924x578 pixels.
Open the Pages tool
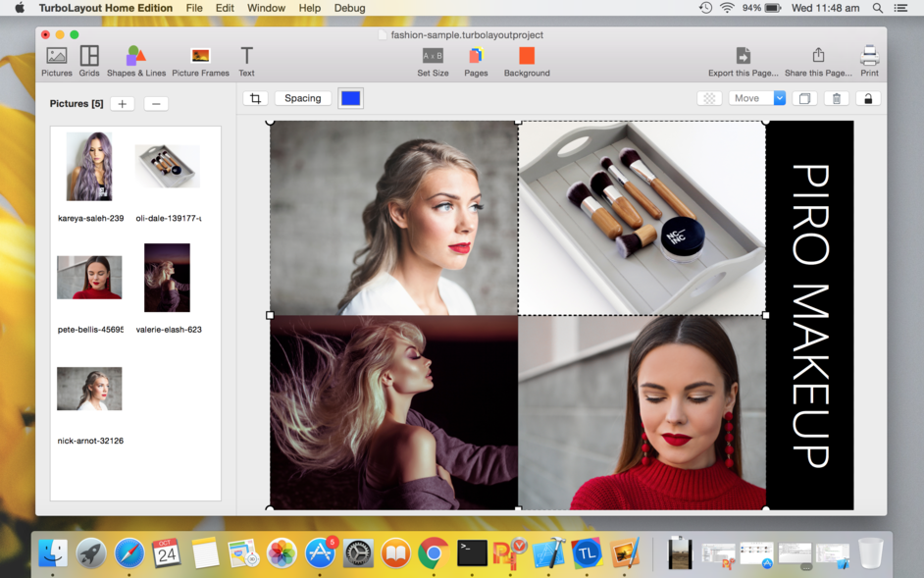point(476,61)
